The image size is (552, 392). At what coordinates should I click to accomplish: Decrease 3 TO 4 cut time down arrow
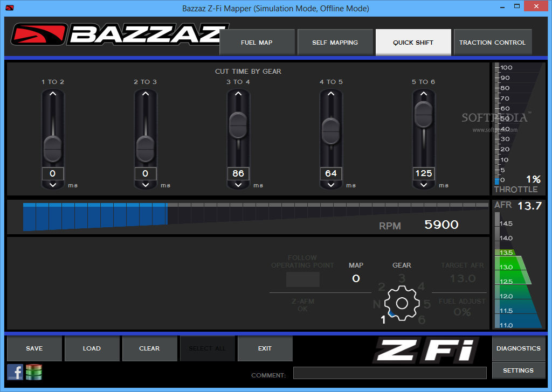click(x=238, y=185)
